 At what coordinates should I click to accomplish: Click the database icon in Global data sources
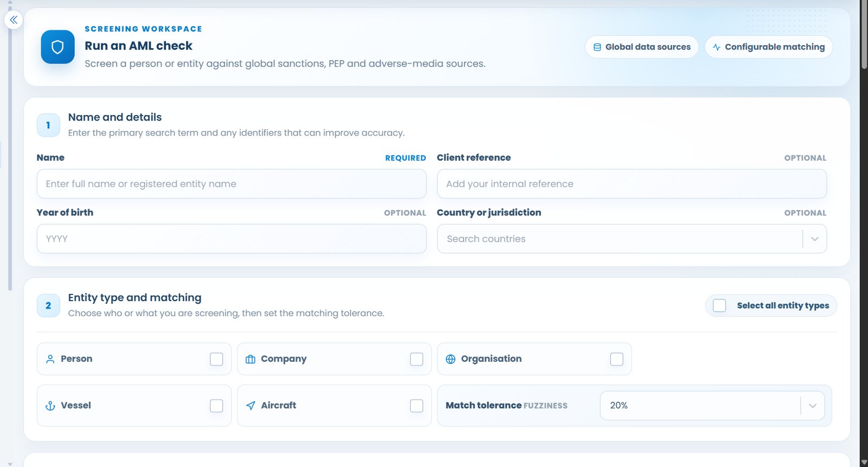pos(597,47)
